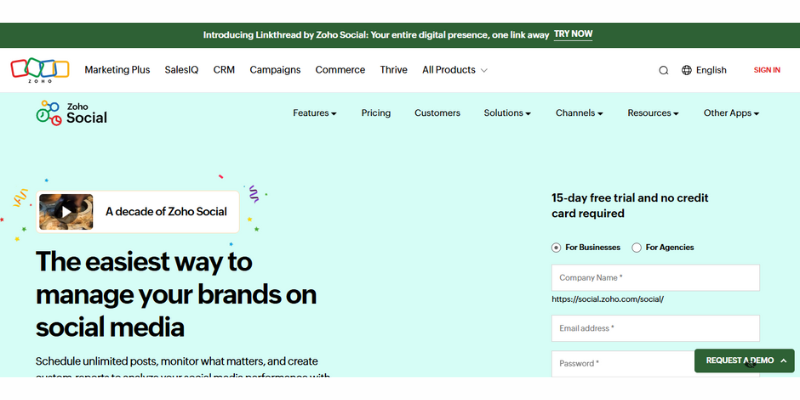Expand the All Products dropdown
Viewport: 800px width, 400px height.
click(454, 70)
